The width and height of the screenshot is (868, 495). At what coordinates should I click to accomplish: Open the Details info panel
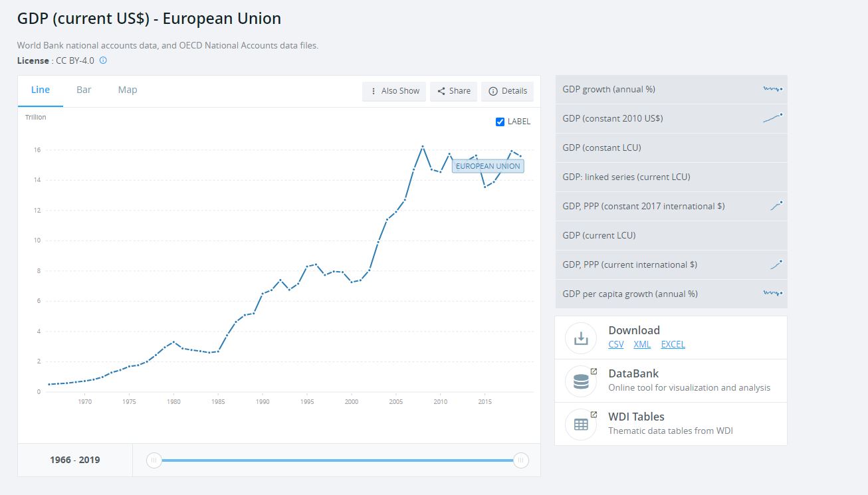pos(507,91)
